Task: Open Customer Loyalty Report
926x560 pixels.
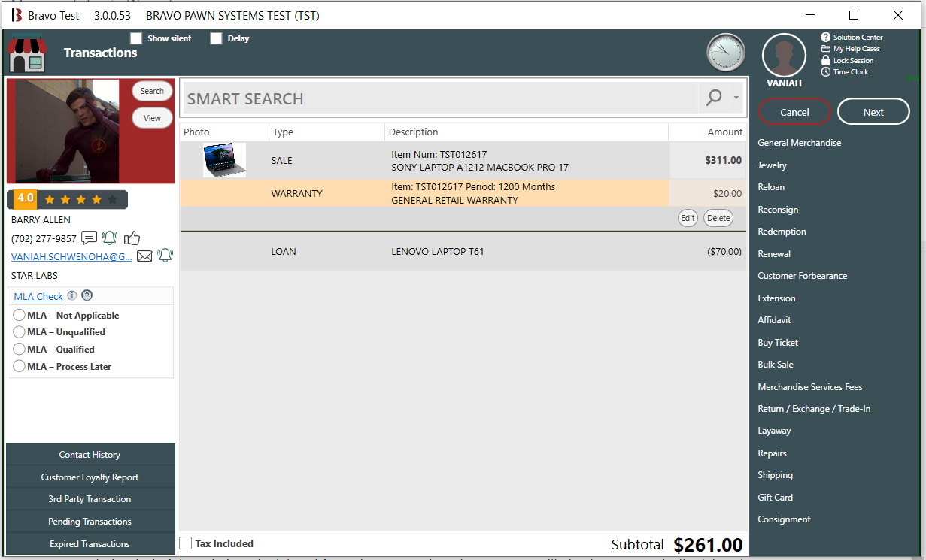Action: pos(90,477)
